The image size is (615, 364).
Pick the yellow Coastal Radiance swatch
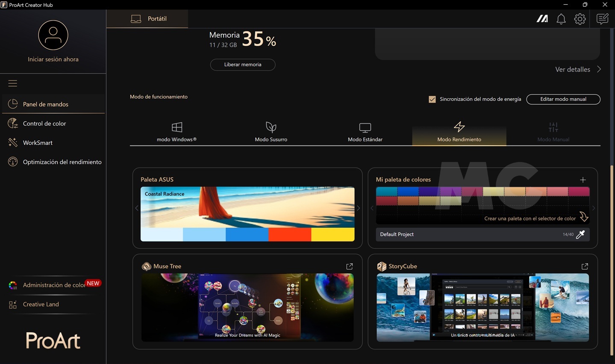(333, 235)
